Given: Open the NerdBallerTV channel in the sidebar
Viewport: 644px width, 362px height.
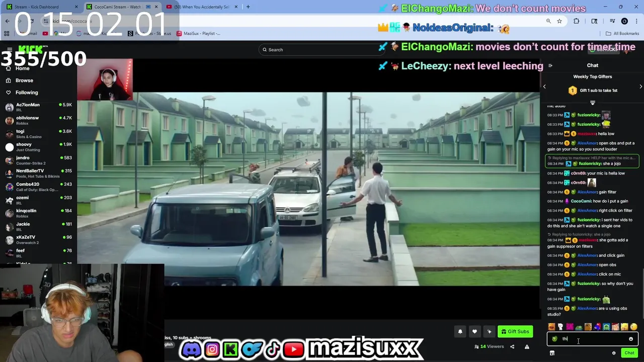Looking at the screenshot, I should click(x=38, y=173).
